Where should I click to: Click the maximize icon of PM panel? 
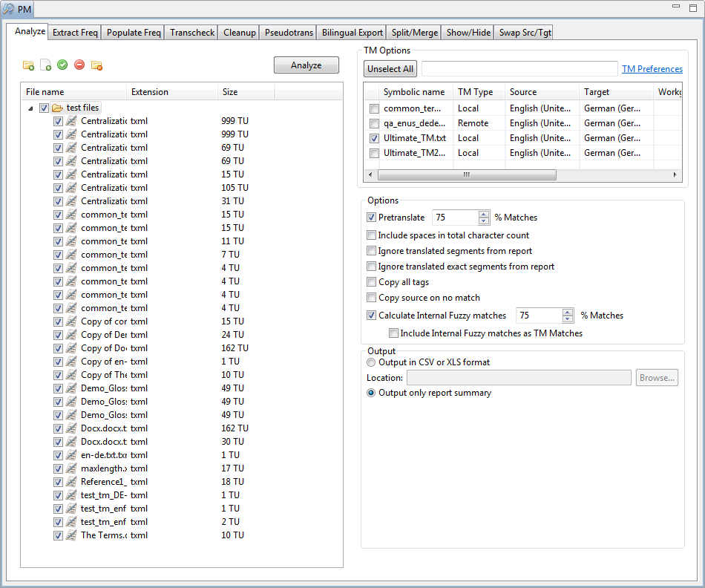click(x=693, y=7)
